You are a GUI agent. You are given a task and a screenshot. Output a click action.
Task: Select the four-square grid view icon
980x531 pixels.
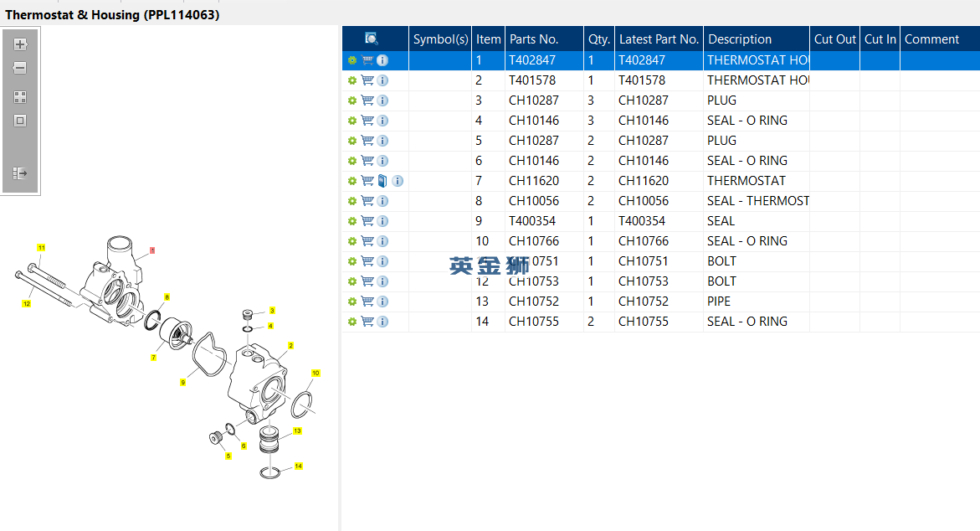click(x=20, y=97)
